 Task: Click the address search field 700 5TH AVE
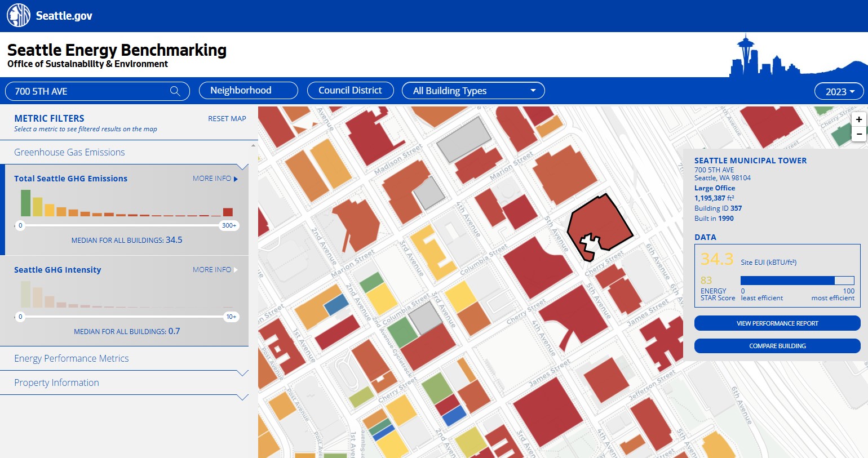(98, 91)
